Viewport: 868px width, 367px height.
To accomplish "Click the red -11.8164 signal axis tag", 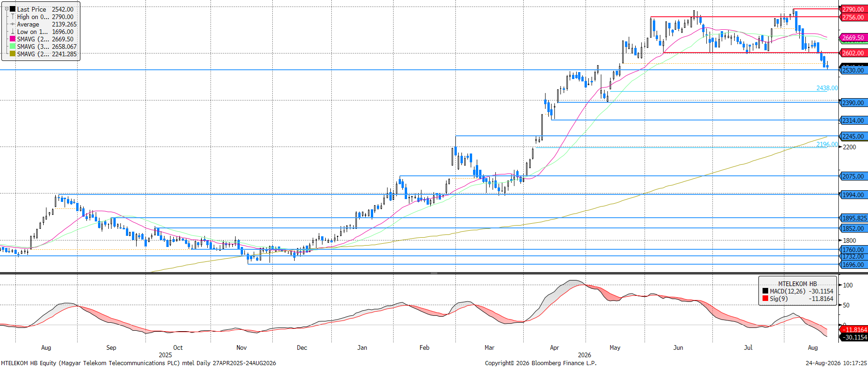I will 854,330.
